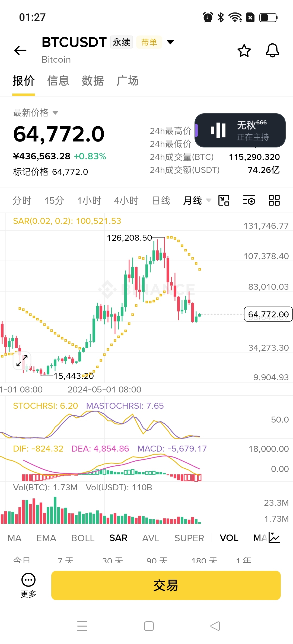Switch to 信息 tab

pyautogui.click(x=58, y=81)
